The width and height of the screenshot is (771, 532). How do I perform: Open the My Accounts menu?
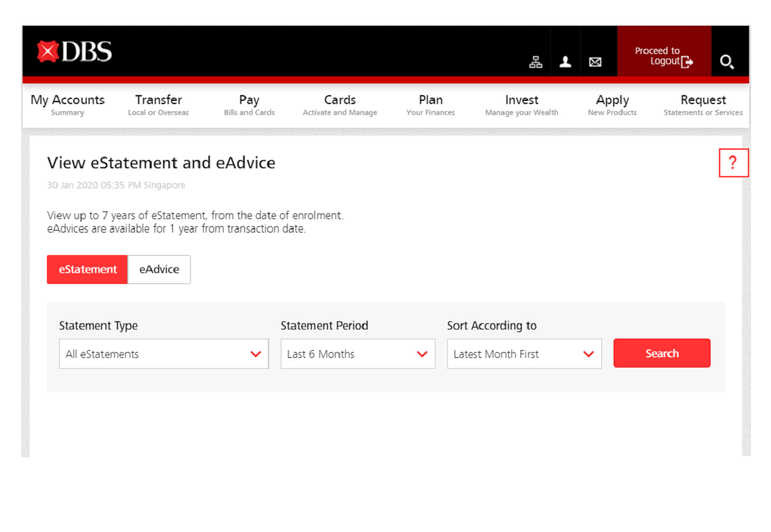click(x=67, y=104)
